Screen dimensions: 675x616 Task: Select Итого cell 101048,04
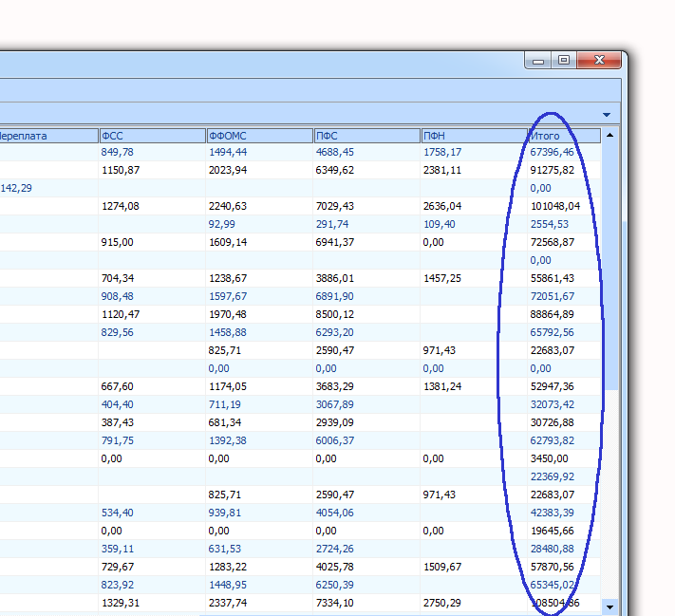point(564,206)
